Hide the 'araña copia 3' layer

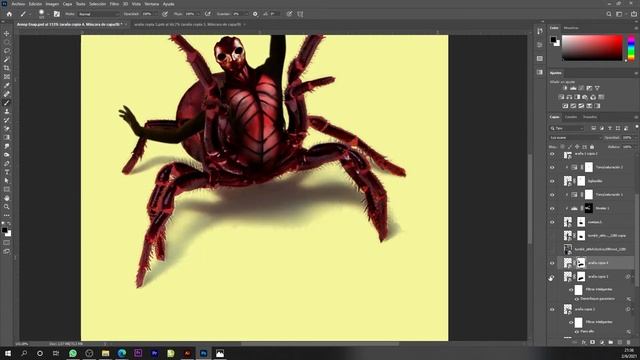coord(552,309)
